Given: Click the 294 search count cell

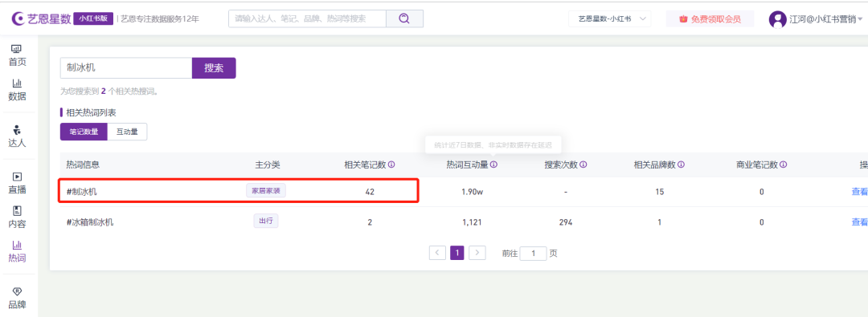Looking at the screenshot, I should coord(566,221).
